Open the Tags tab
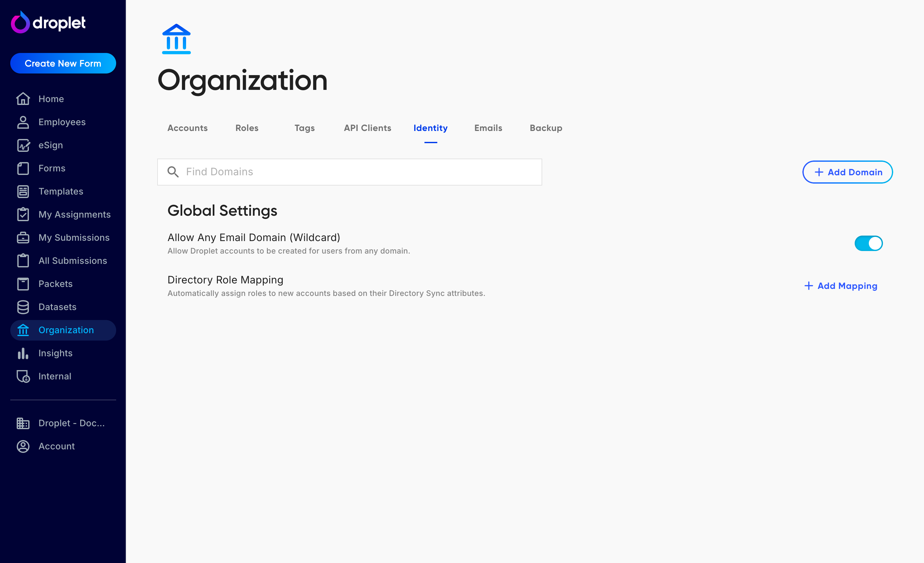The width and height of the screenshot is (924, 563). pyautogui.click(x=304, y=128)
